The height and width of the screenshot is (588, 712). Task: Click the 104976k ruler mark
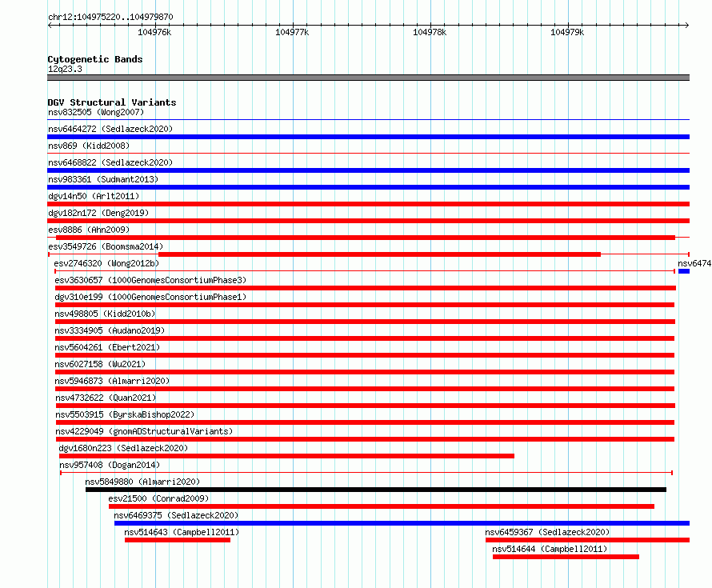[x=154, y=32]
